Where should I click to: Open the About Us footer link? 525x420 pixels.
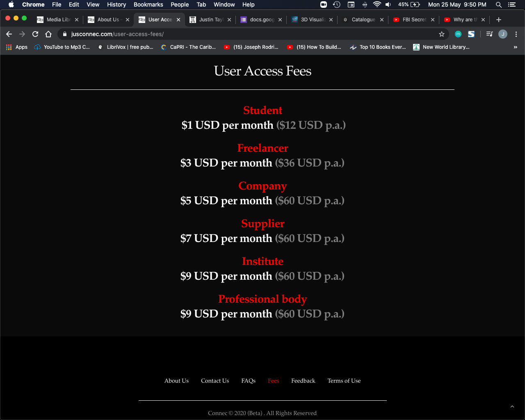(176, 381)
